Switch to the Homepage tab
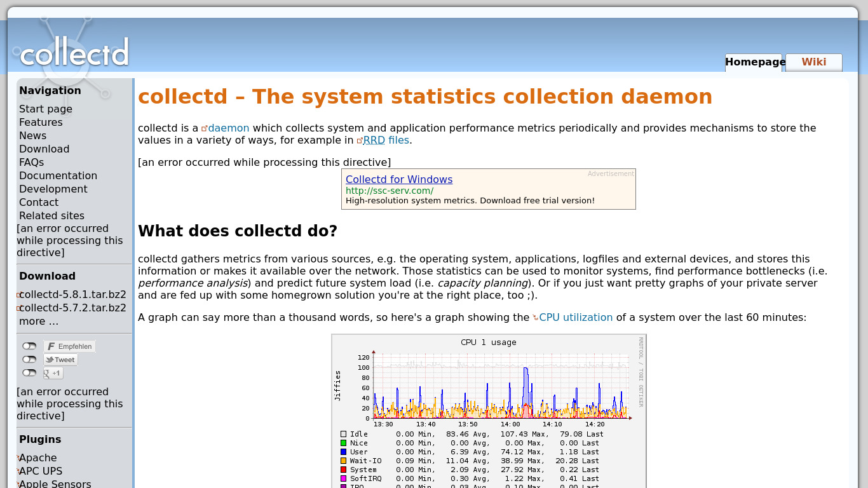Viewport: 868px width, 488px height. click(x=754, y=62)
